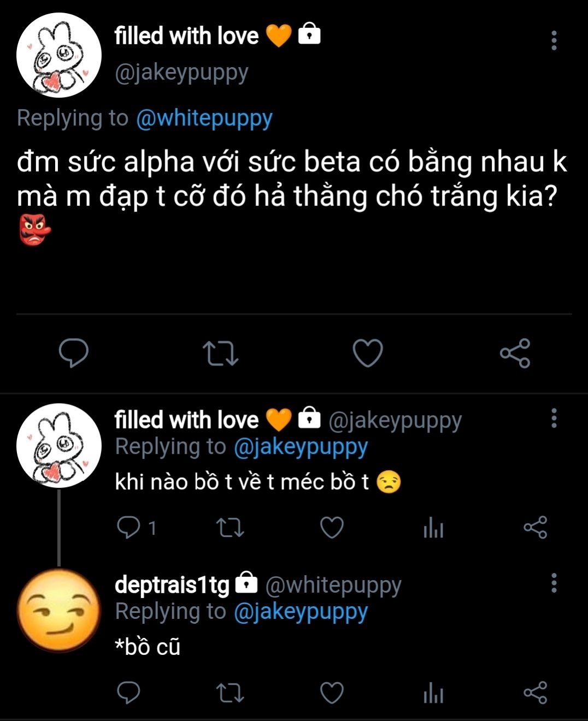588x721 pixels.
Task: Retweet the '*bồ cũ' tweet
Action: tap(230, 693)
